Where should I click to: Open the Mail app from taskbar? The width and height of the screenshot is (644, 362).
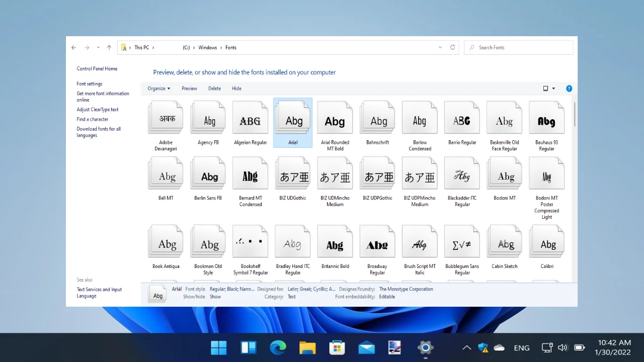pyautogui.click(x=366, y=347)
